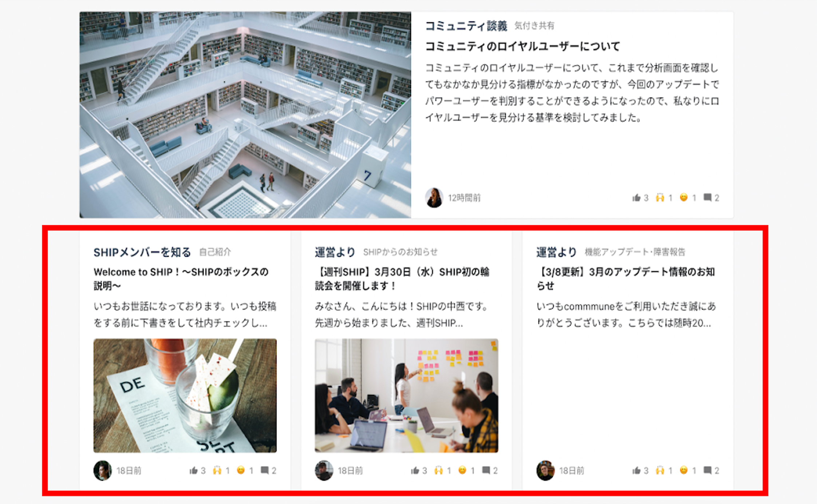Open comments icon on the library post

point(707,197)
